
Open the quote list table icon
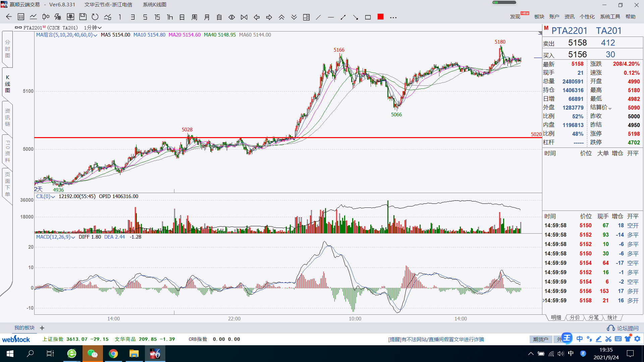[x=21, y=17]
